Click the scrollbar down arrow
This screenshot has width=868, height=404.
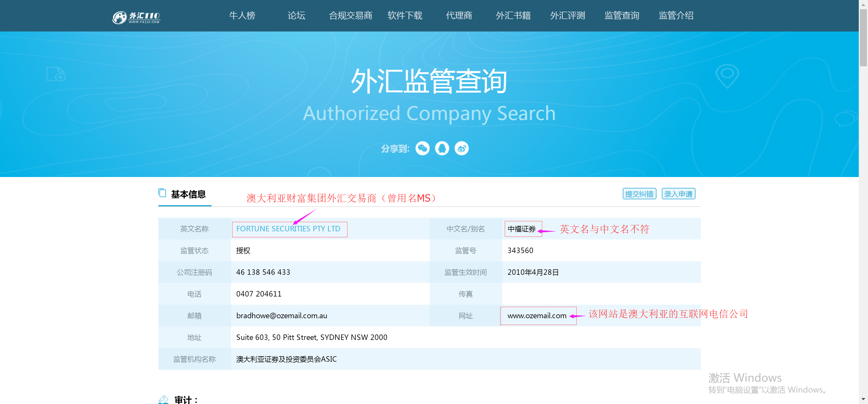pyautogui.click(x=863, y=400)
